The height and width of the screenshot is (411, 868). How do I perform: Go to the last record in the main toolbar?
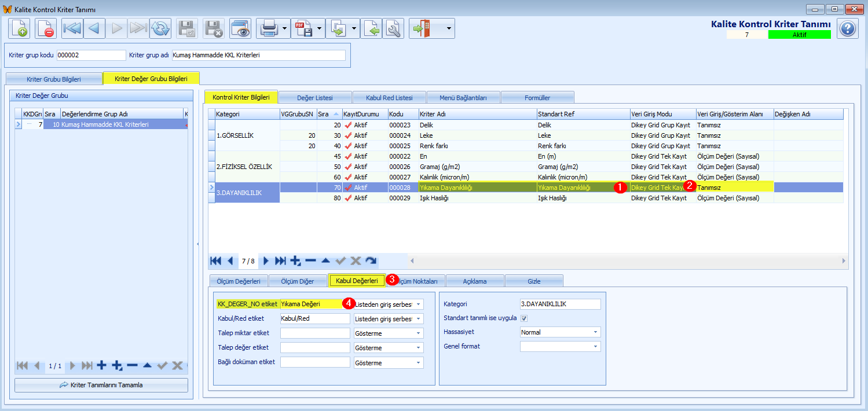(138, 28)
